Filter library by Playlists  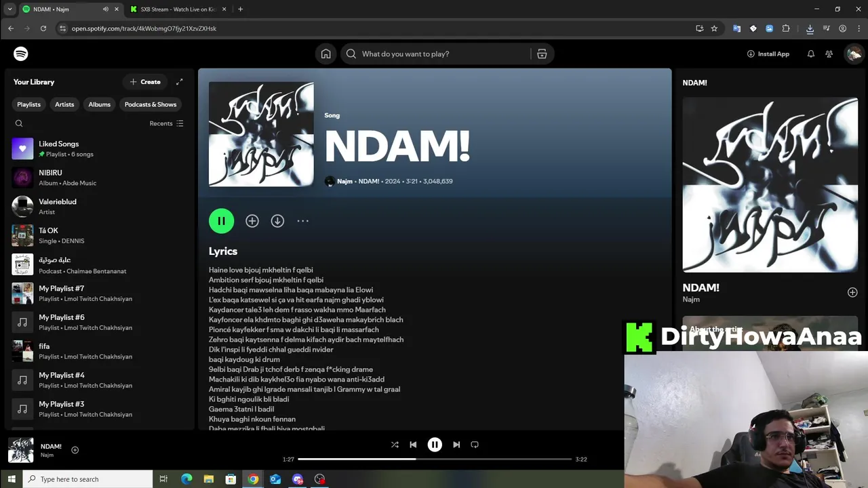tap(28, 104)
